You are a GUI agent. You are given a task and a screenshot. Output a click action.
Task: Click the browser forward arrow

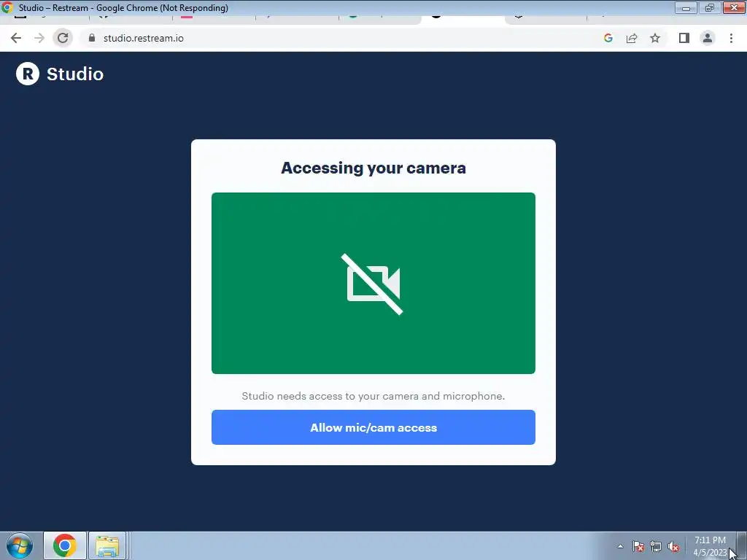point(39,38)
